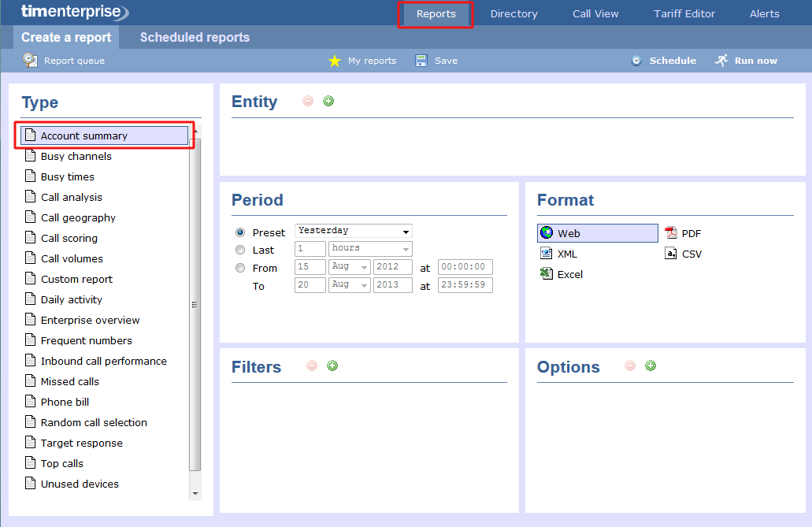Image resolution: width=812 pixels, height=527 pixels.
Task: Click the Save floppy disk icon
Action: click(x=421, y=61)
